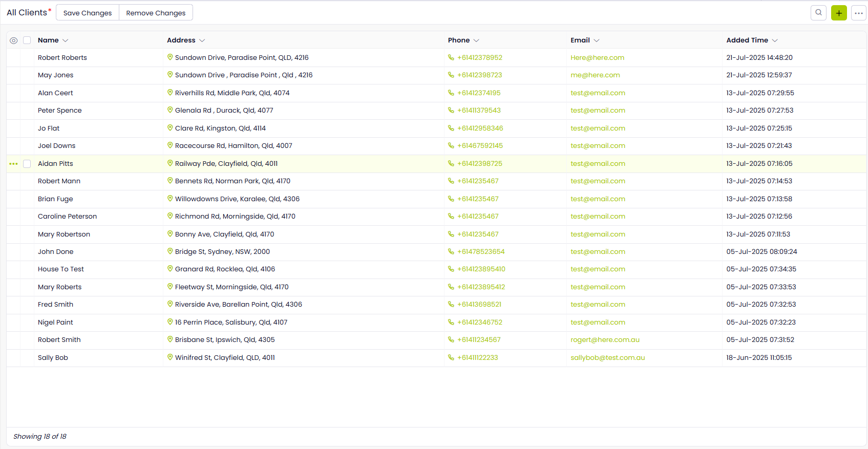Image resolution: width=868 pixels, height=449 pixels.
Task: Select the name Sally Bob
Action: [x=53, y=358]
